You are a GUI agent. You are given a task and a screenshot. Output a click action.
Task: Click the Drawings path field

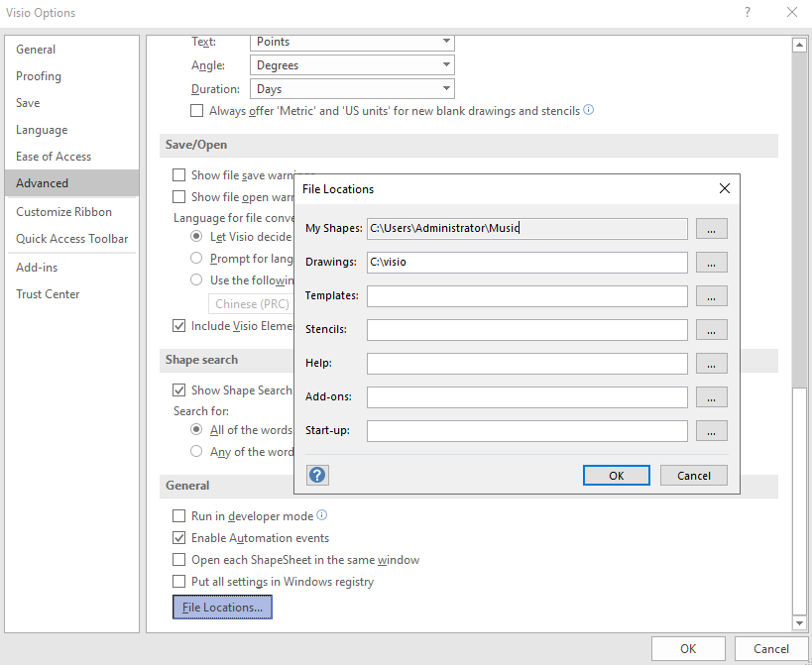(527, 263)
